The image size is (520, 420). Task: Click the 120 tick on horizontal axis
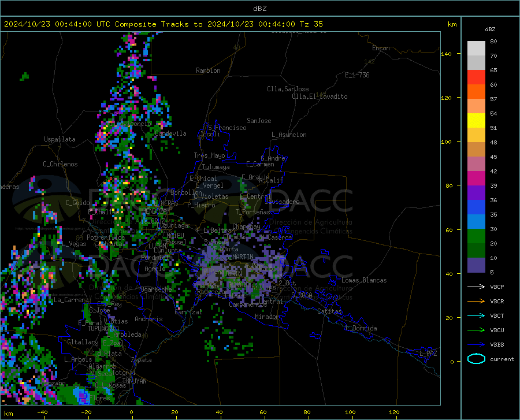[x=394, y=412]
